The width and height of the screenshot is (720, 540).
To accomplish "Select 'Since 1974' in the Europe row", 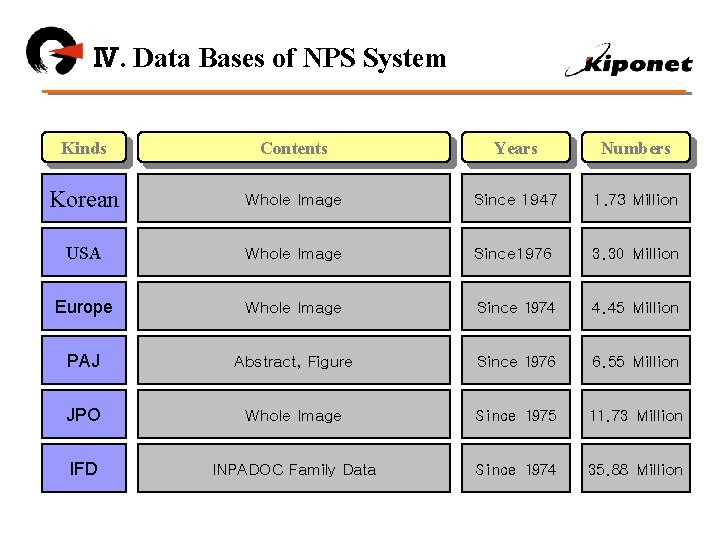I will click(x=516, y=306).
